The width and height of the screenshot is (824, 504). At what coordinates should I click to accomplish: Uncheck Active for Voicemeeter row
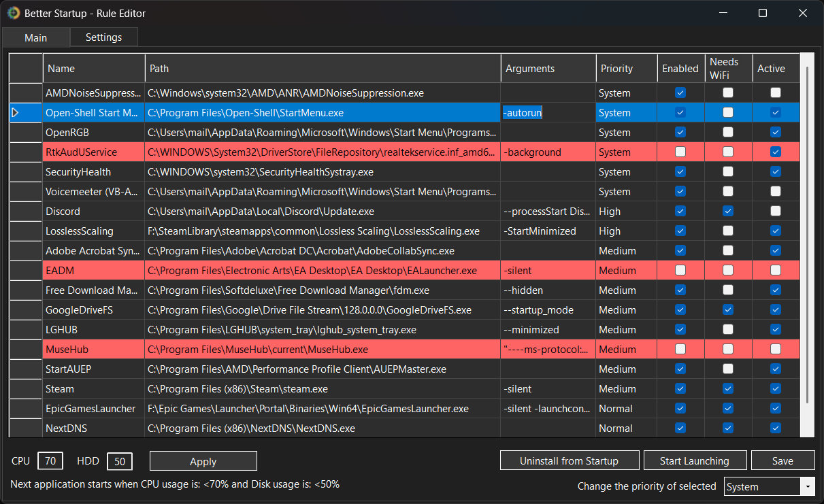776,192
